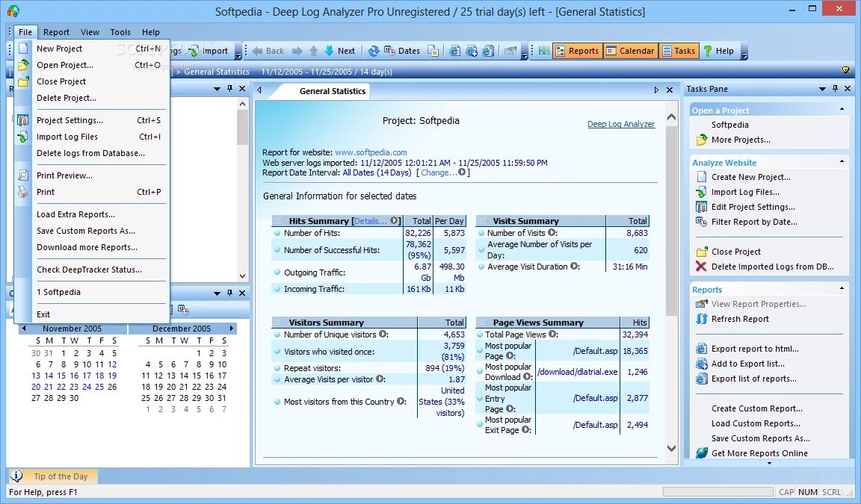Click the grayed up arrow icon
Screen dimensions: 861x504
[x=314, y=51]
